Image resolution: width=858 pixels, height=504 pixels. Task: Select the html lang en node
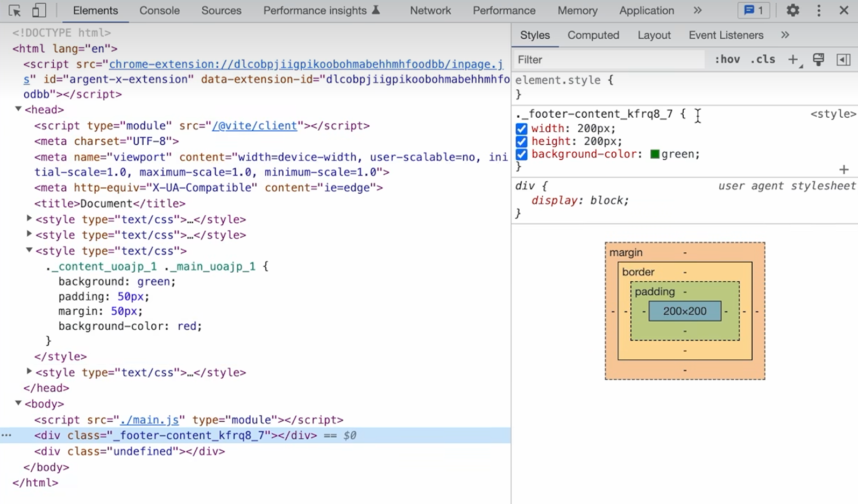point(65,48)
